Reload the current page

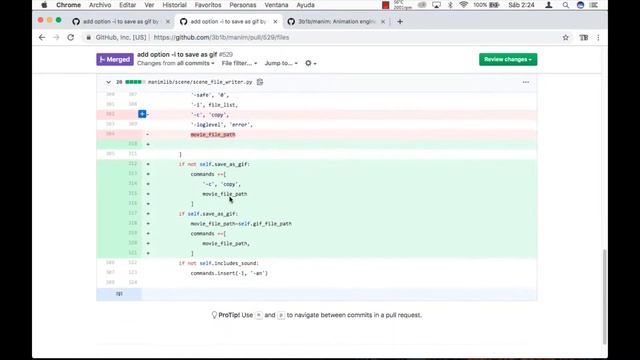[x=71, y=37]
